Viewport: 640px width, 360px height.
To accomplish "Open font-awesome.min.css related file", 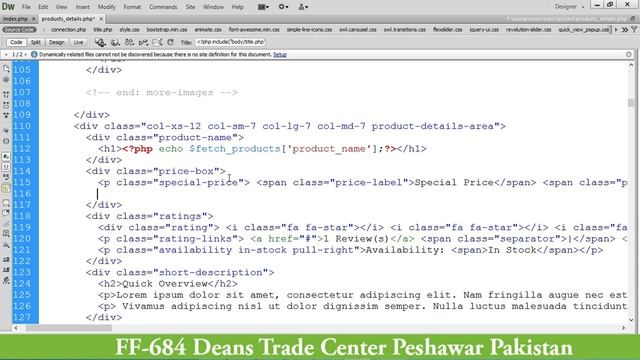I will (254, 29).
